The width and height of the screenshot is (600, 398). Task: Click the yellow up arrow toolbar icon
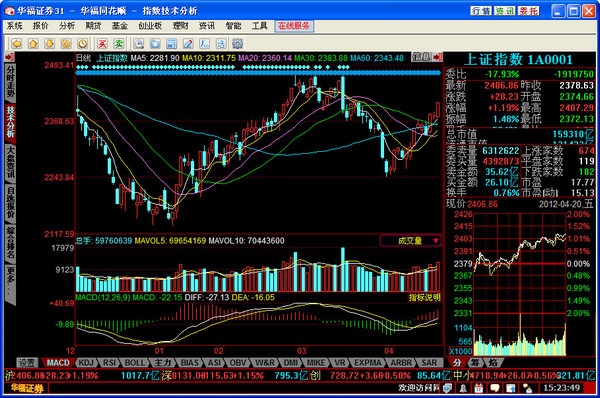point(33,44)
